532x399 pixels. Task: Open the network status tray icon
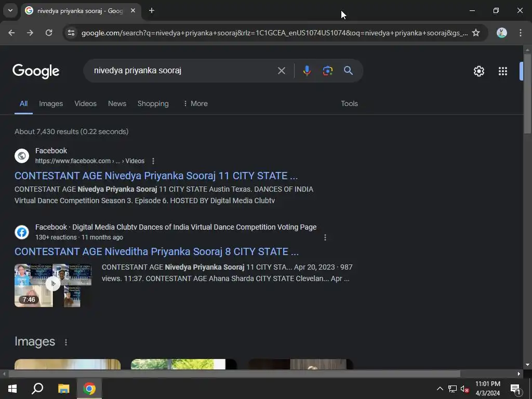[453, 389]
